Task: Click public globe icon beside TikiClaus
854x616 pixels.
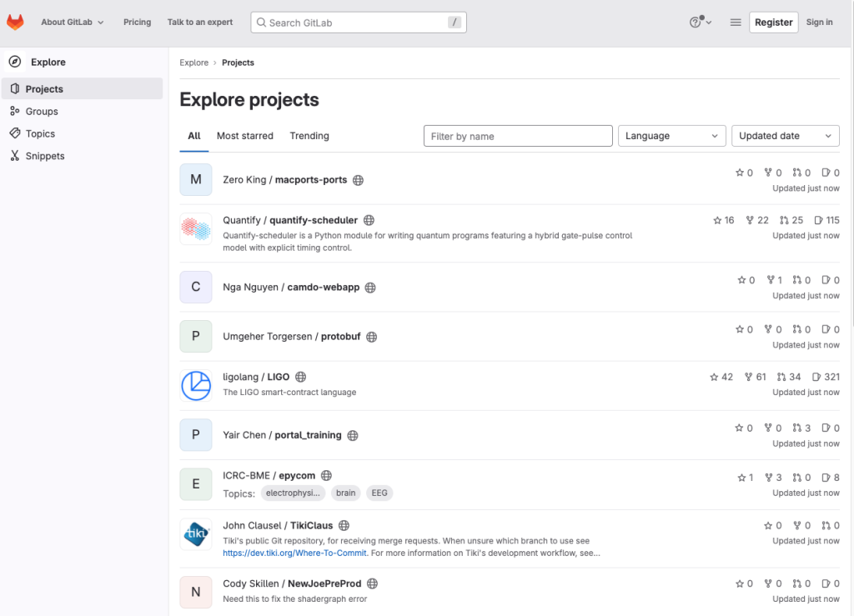Action: coord(344,526)
